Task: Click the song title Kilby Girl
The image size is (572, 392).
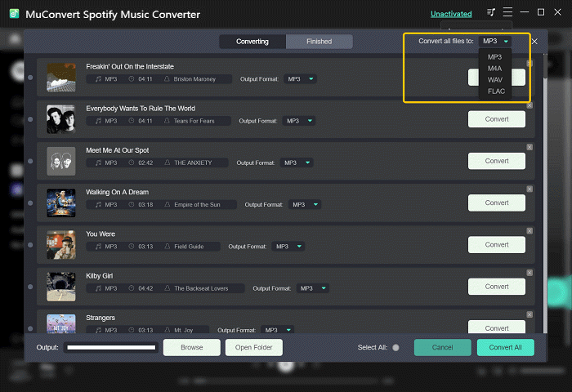Action: (x=99, y=276)
